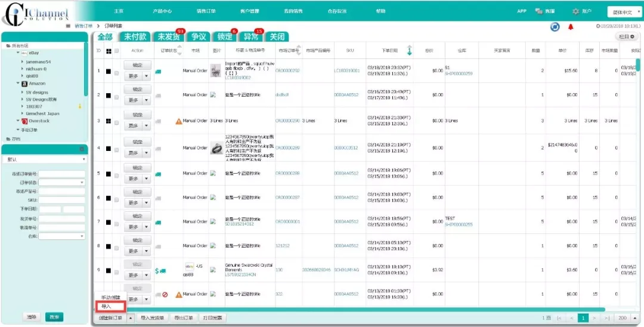Viewport: 644px width, 327px height.
Task: Click the 清除 clear button
Action: (32, 317)
